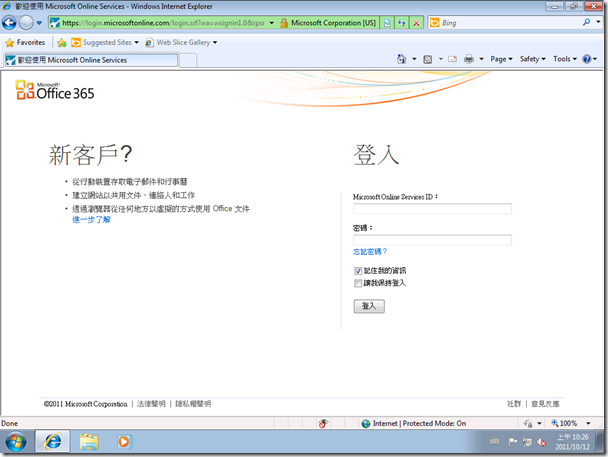Expand the Home button dropdown arrow
Viewport: 608px width, 457px height.
414,59
